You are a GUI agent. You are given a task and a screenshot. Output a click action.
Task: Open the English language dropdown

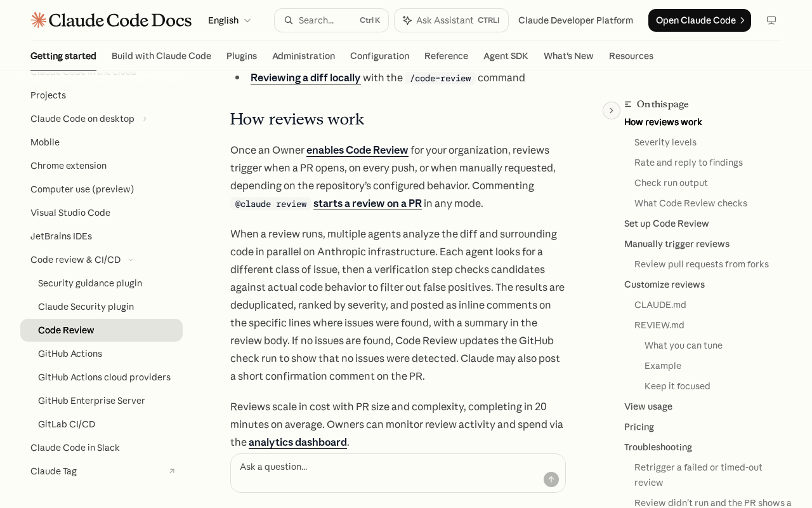(x=230, y=20)
